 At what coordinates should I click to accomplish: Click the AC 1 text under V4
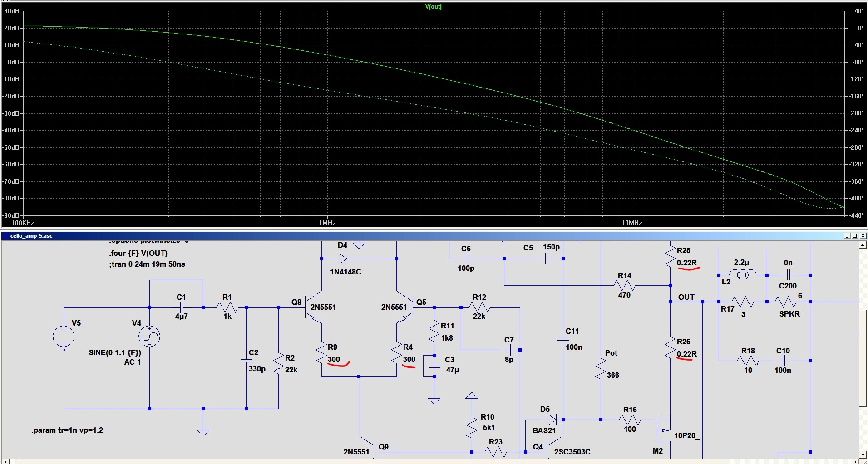(133, 362)
